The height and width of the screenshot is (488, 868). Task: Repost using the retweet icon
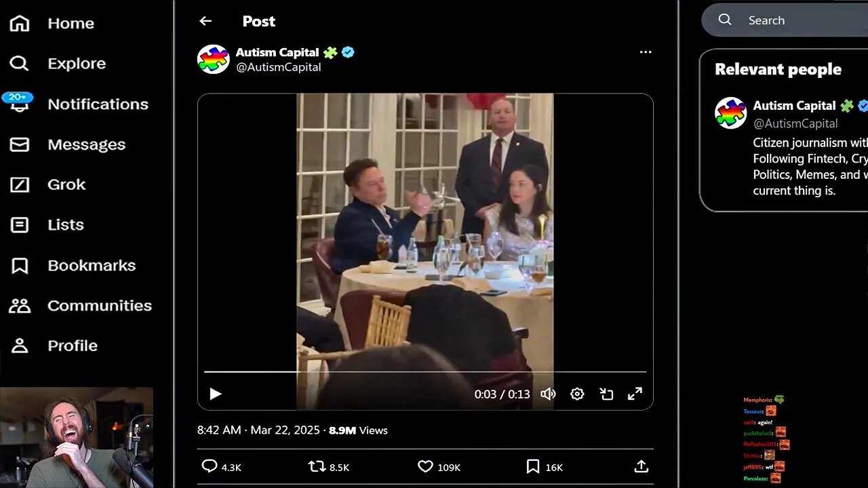point(317,466)
